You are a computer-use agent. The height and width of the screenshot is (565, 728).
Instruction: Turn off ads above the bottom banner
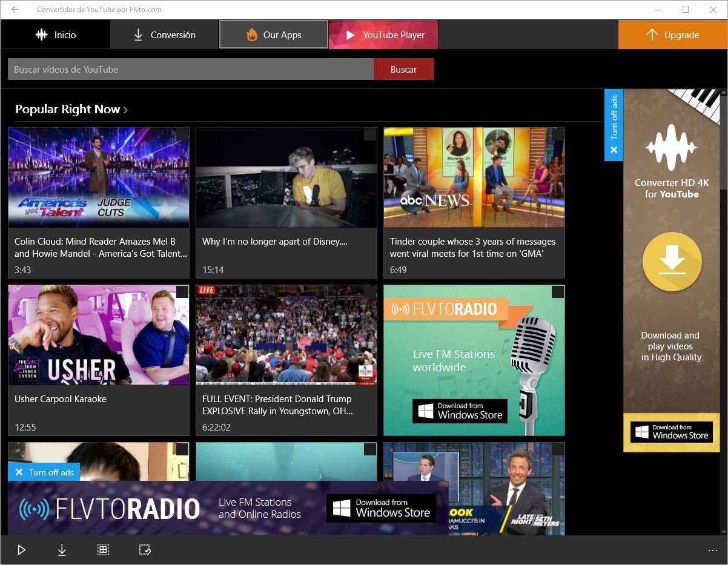[45, 472]
